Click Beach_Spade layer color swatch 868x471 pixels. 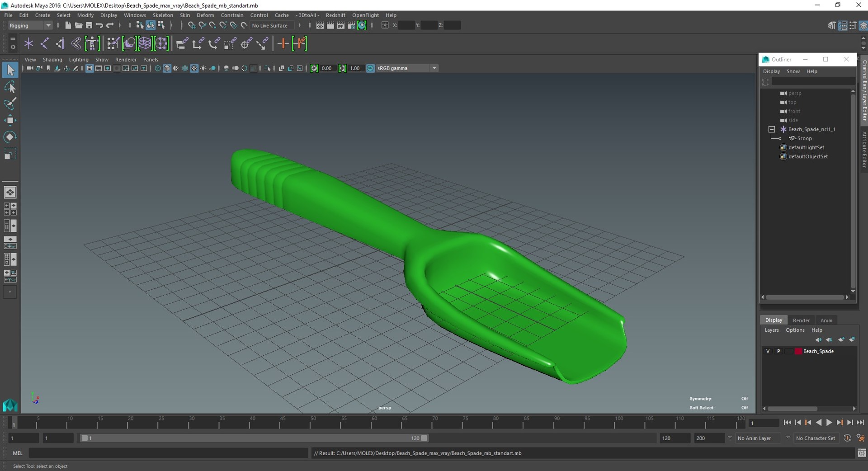798,351
